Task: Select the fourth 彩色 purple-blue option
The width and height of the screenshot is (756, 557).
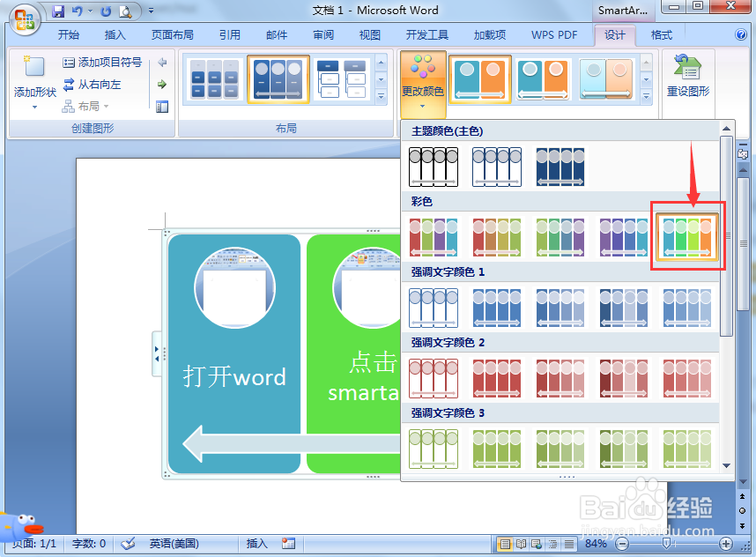Action: (x=624, y=237)
